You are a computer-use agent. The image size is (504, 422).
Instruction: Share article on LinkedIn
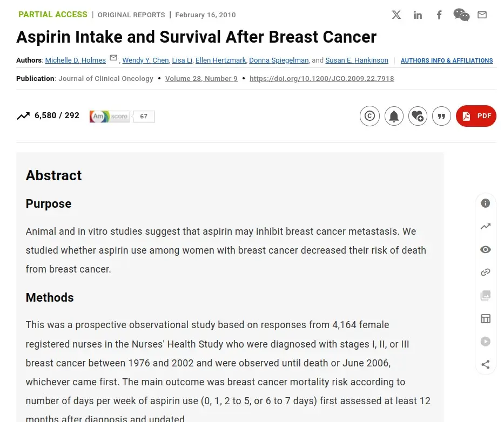[x=418, y=15]
